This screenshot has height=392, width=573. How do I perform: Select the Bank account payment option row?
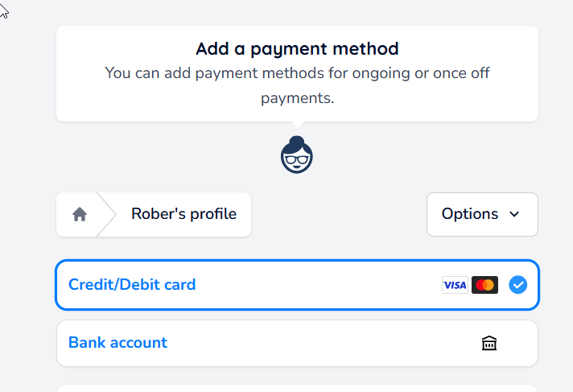coord(297,344)
